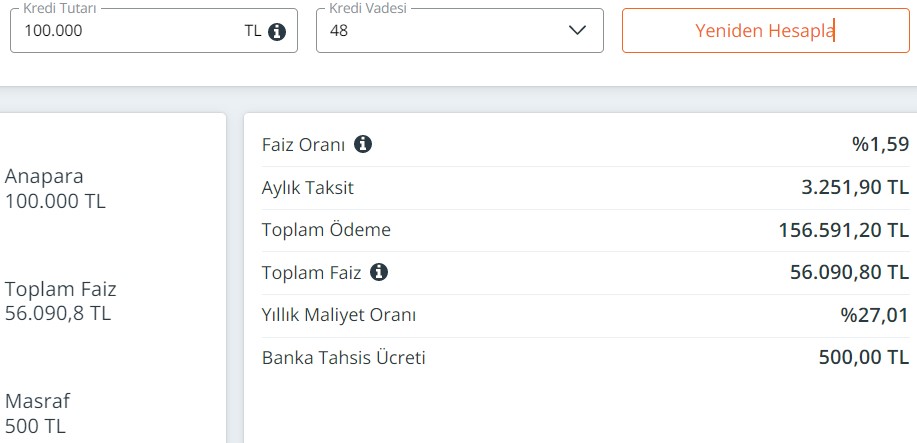Image resolution: width=917 pixels, height=443 pixels.
Task: Click the info icon beside Faiz Oranı
Action: tap(363, 144)
